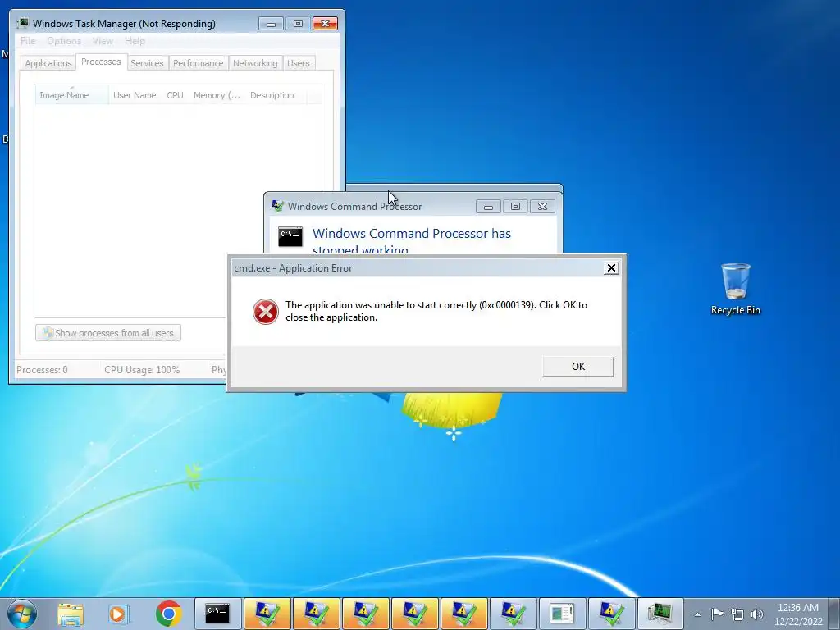Open the View menu in Task Manager
The width and height of the screenshot is (840, 630).
point(103,41)
